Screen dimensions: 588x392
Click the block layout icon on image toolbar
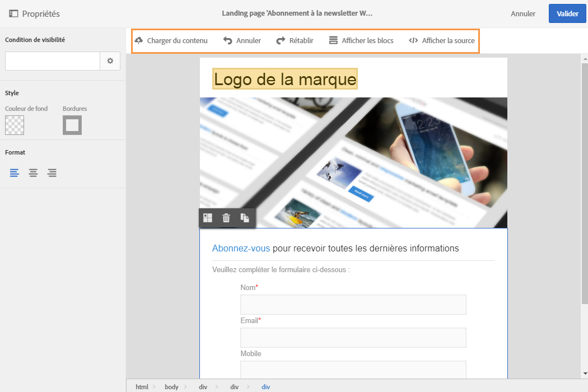tap(208, 218)
